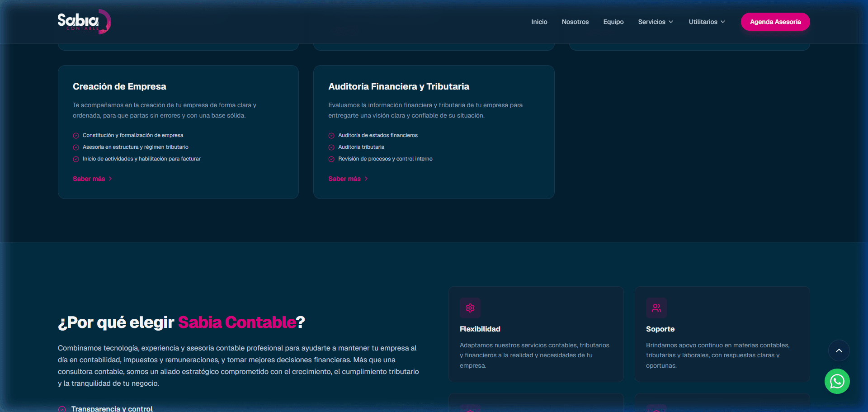Click Revisión de procesos y control interno
The image size is (868, 412).
pos(385,159)
